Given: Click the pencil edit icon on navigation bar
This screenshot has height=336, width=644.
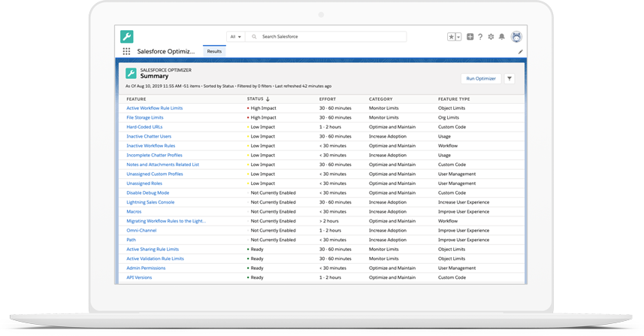Looking at the screenshot, I should tap(520, 52).
